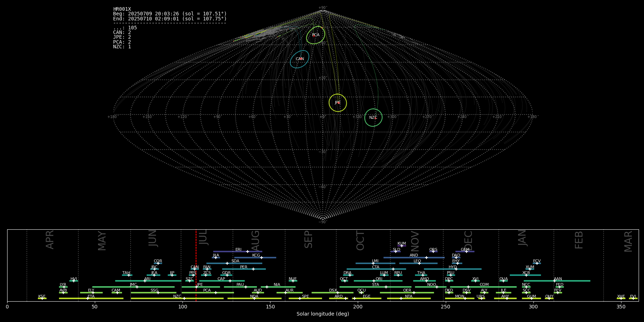Click the URS shower marker in timeline
Image resolution: width=644 pixels, height=322 pixels.
pyautogui.click(x=482, y=298)
